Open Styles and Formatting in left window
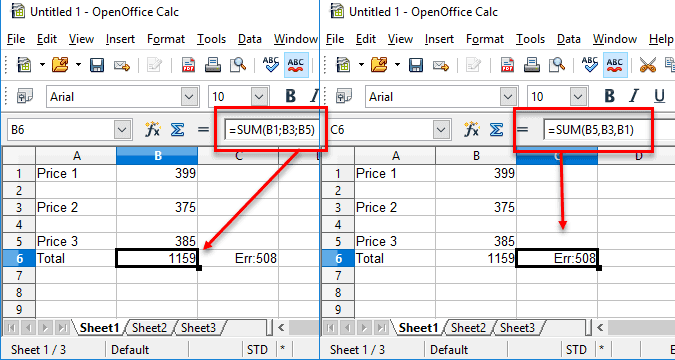The image size is (675, 360). pos(25,96)
